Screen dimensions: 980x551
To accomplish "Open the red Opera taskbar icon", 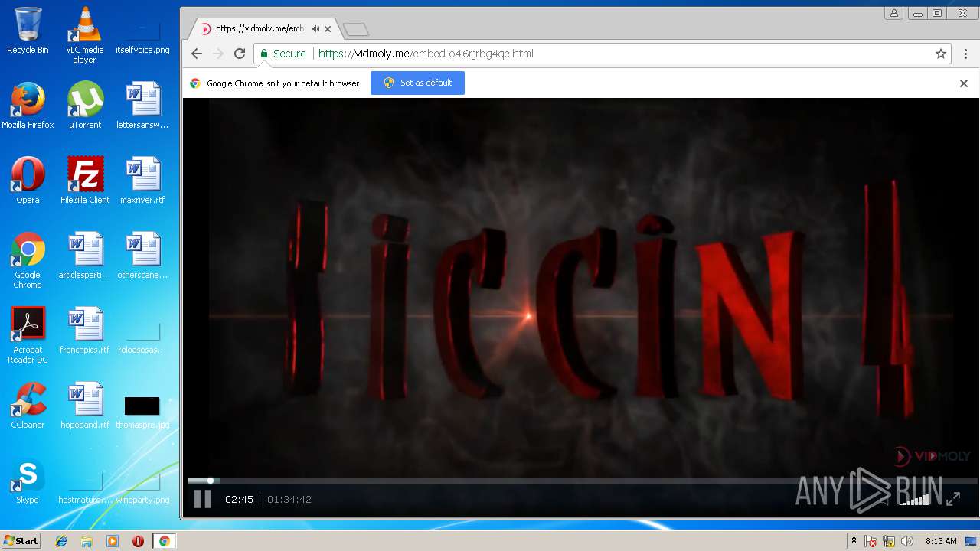I will 138,541.
